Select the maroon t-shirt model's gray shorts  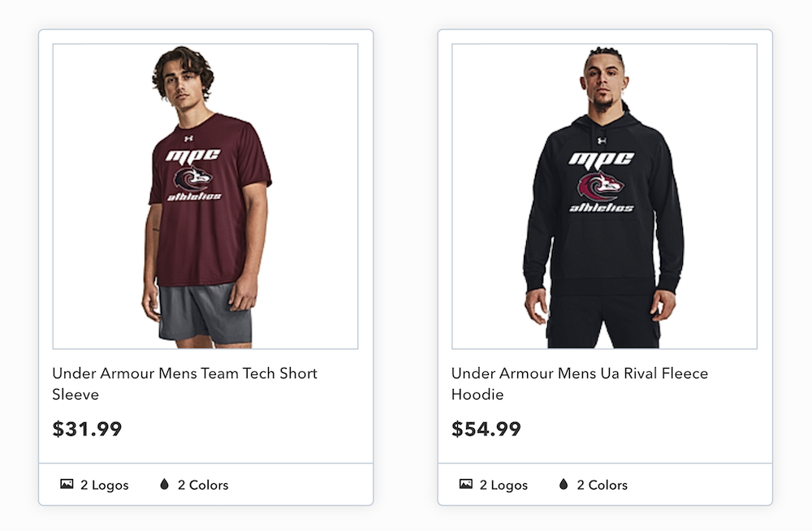(x=205, y=312)
